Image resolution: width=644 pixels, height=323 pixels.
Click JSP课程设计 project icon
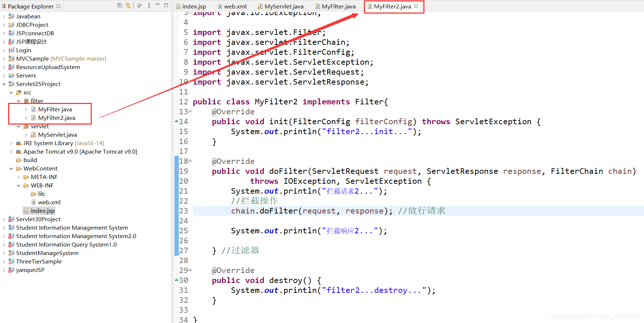pos(11,42)
